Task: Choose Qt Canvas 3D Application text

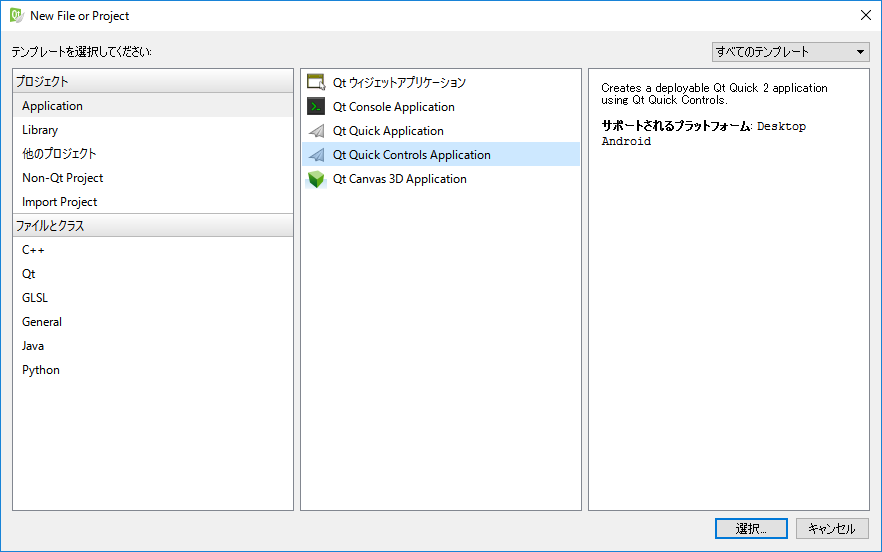Action: pos(399,179)
